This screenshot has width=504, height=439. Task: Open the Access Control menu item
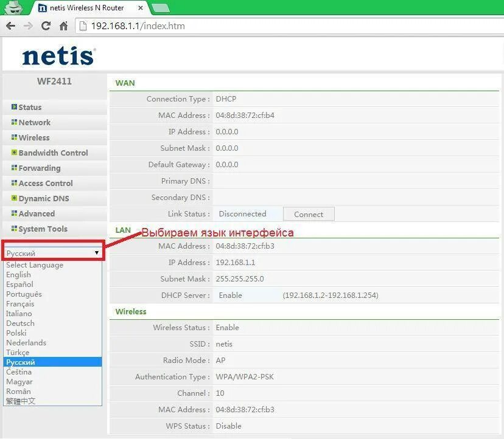click(46, 184)
